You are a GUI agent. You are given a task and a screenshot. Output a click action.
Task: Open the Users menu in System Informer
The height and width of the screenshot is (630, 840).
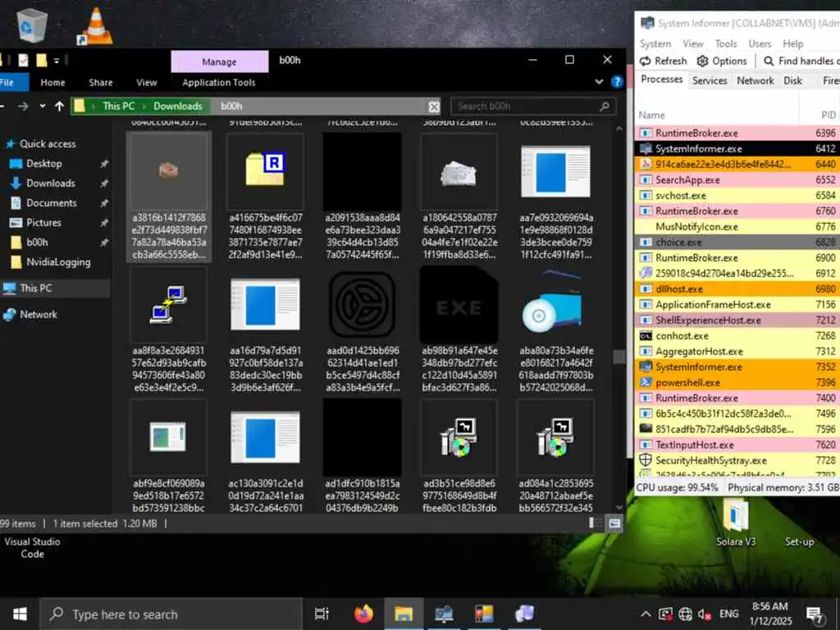(760, 43)
